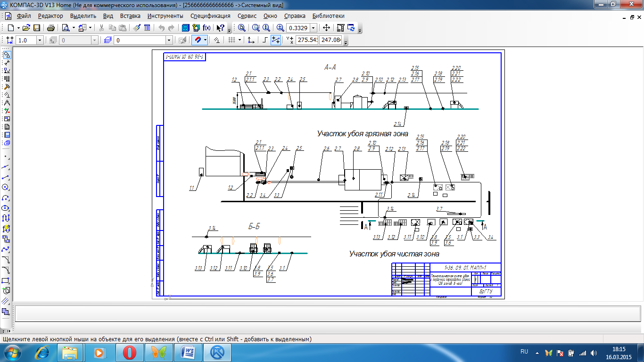
Task: Select the Point tool in left panel
Action: (x=6, y=156)
